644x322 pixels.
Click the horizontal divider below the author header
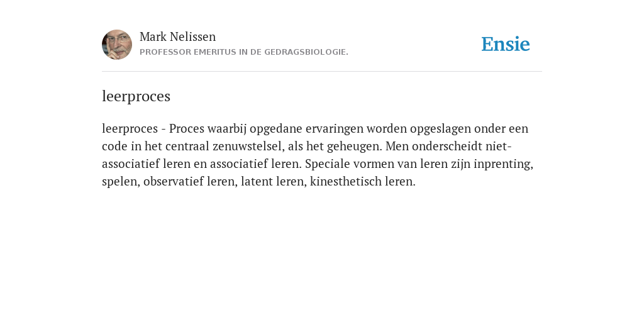[322, 72]
